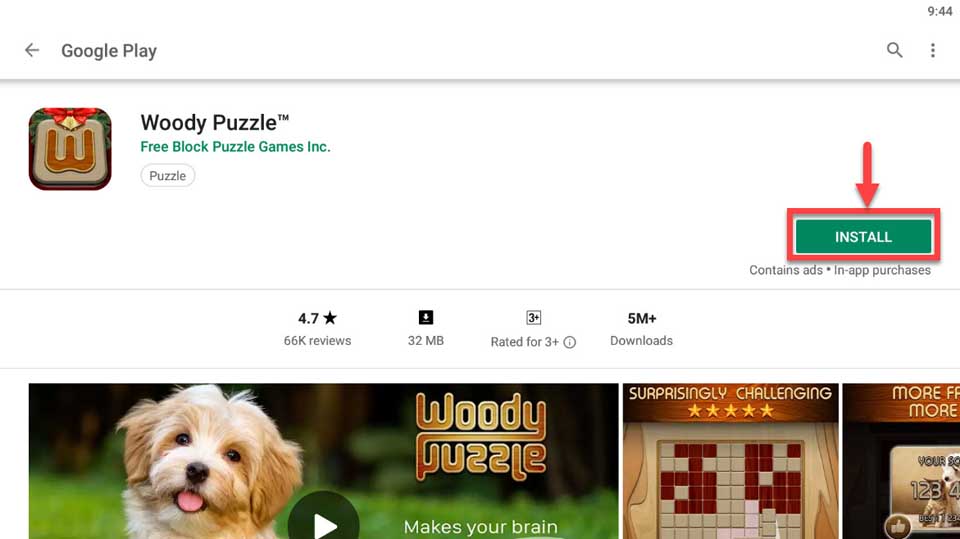This screenshot has width=960, height=539.
Task: Click the 32 MB download size icon
Action: 426,317
